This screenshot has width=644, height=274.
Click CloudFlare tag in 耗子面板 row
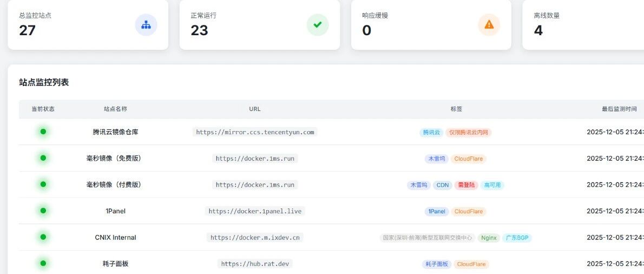[x=471, y=264]
